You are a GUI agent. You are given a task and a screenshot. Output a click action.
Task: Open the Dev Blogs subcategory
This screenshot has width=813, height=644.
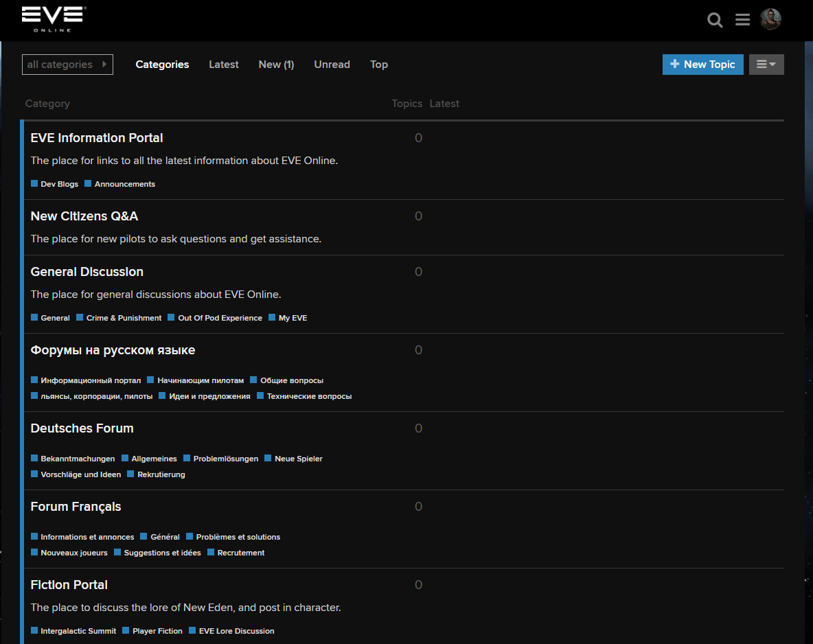click(54, 184)
